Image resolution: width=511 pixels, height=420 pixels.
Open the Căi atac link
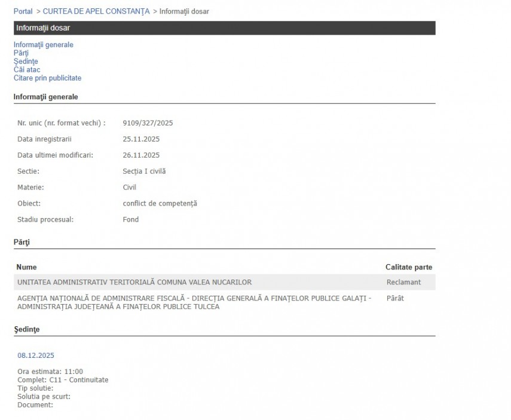[x=27, y=70]
